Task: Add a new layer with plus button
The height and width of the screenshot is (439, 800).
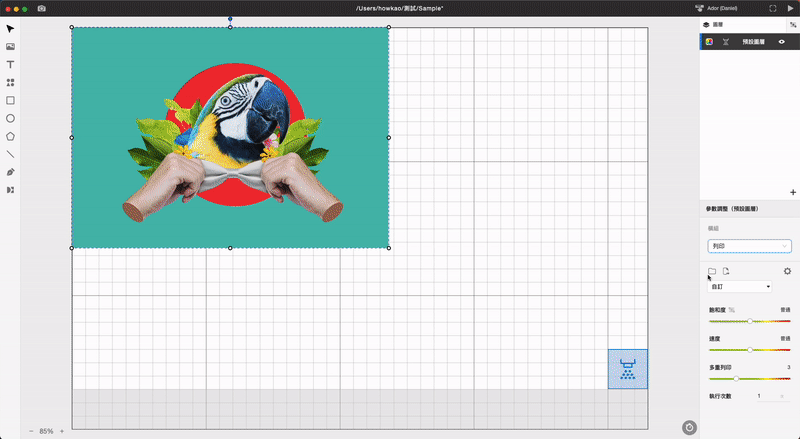Action: pos(793,192)
